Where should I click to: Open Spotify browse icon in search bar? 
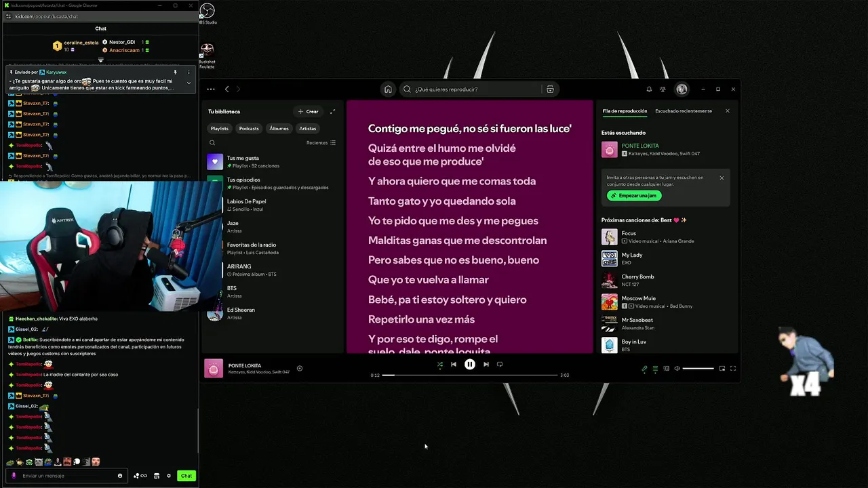click(550, 89)
